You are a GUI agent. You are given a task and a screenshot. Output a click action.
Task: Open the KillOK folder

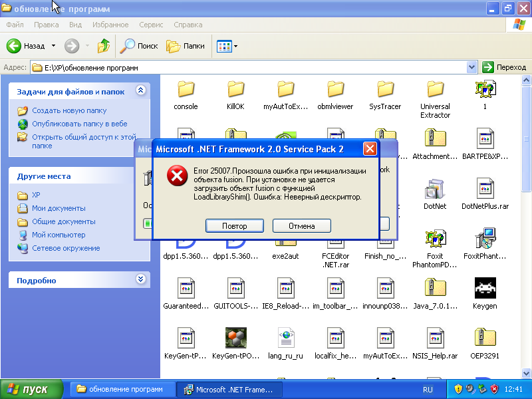235,89
